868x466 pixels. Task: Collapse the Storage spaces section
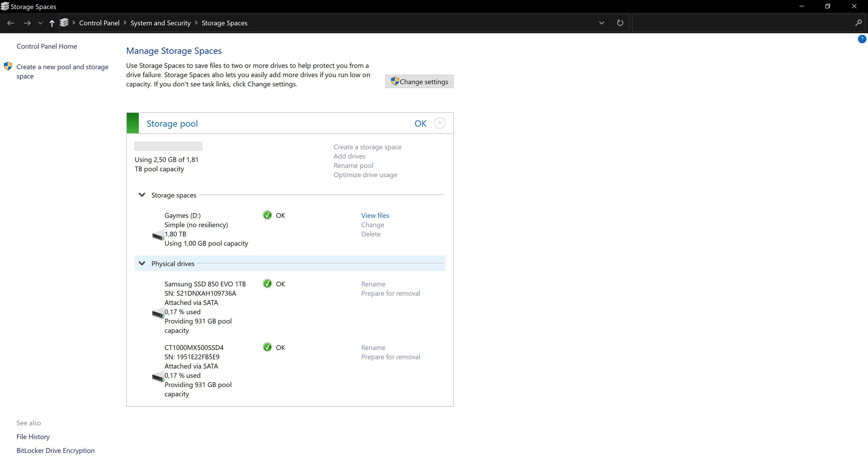pos(142,195)
